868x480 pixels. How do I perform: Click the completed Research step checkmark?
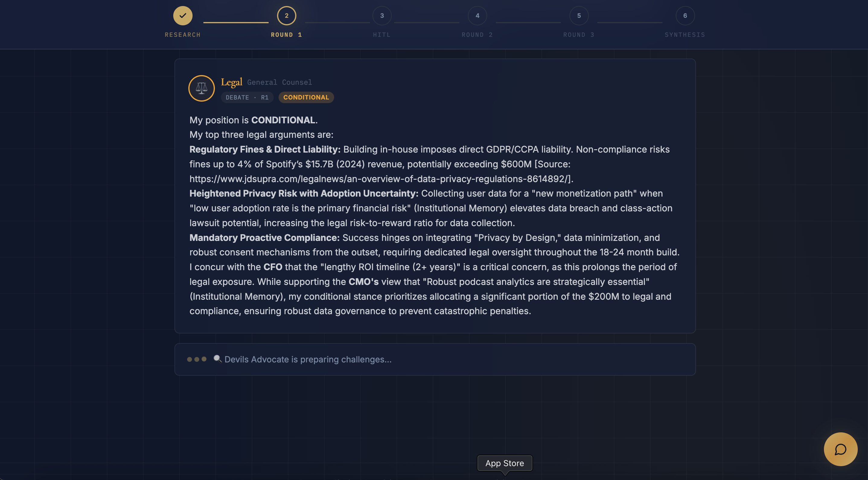pyautogui.click(x=183, y=15)
